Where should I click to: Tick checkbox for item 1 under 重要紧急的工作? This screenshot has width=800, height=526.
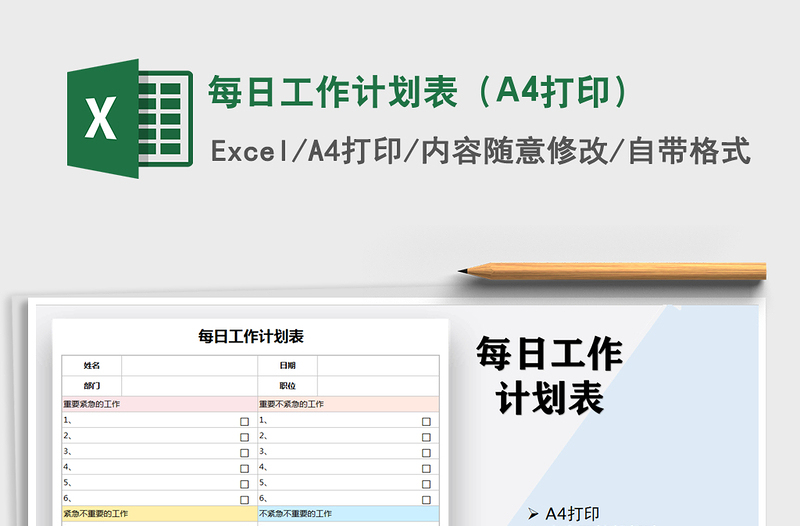click(x=244, y=421)
